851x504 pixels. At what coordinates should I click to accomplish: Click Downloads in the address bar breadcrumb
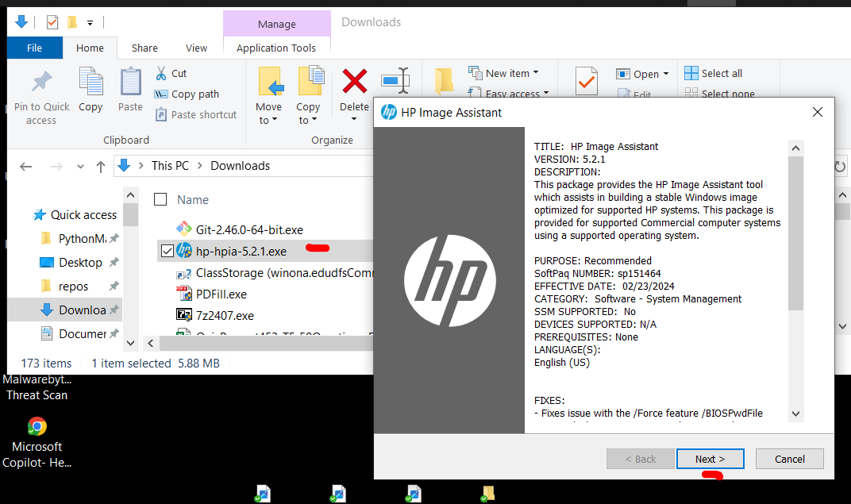click(x=241, y=166)
